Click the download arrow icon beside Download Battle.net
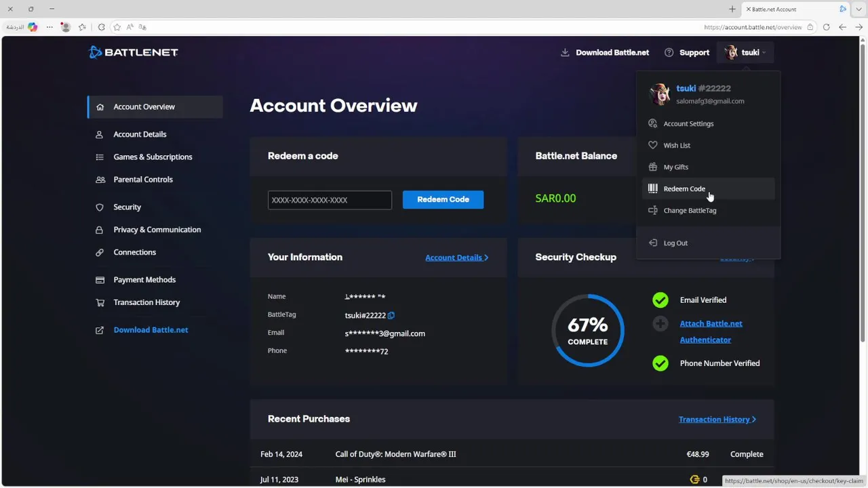The width and height of the screenshot is (868, 488). point(565,52)
